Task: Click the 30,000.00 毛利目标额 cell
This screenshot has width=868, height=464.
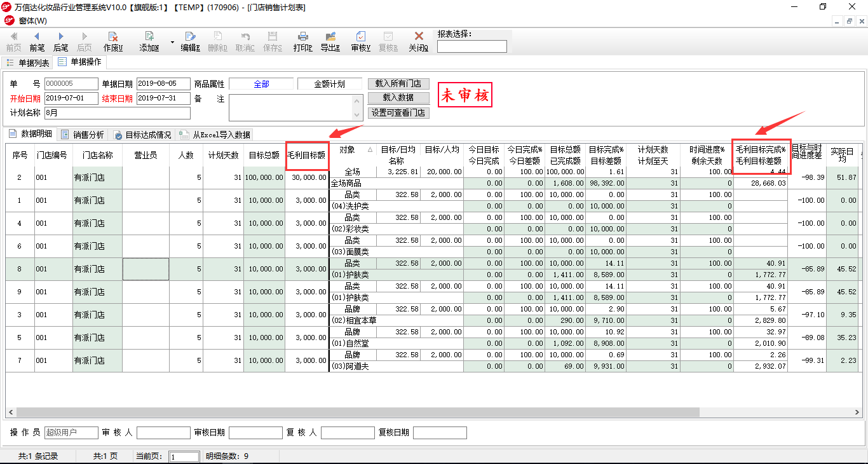Action: pos(307,177)
